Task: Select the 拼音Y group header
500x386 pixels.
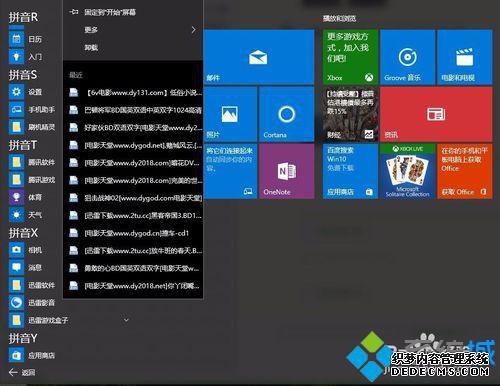Action: [23, 338]
